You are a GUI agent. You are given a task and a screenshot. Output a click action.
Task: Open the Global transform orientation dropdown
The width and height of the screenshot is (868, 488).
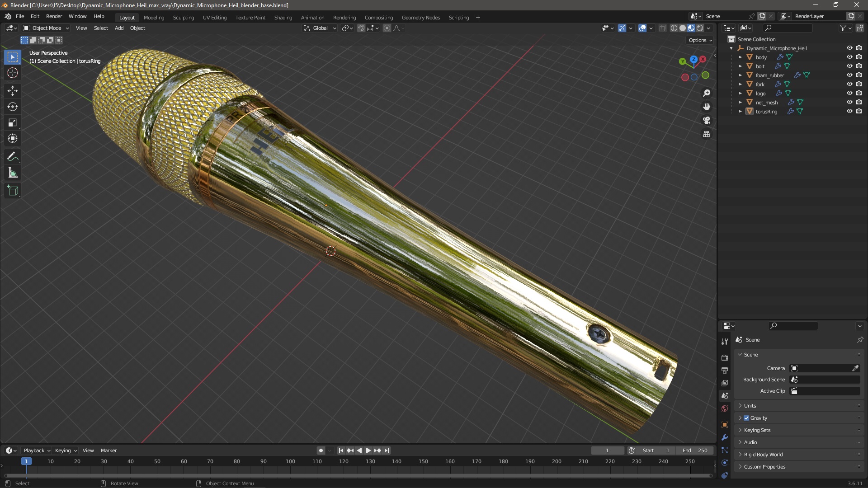coord(320,28)
